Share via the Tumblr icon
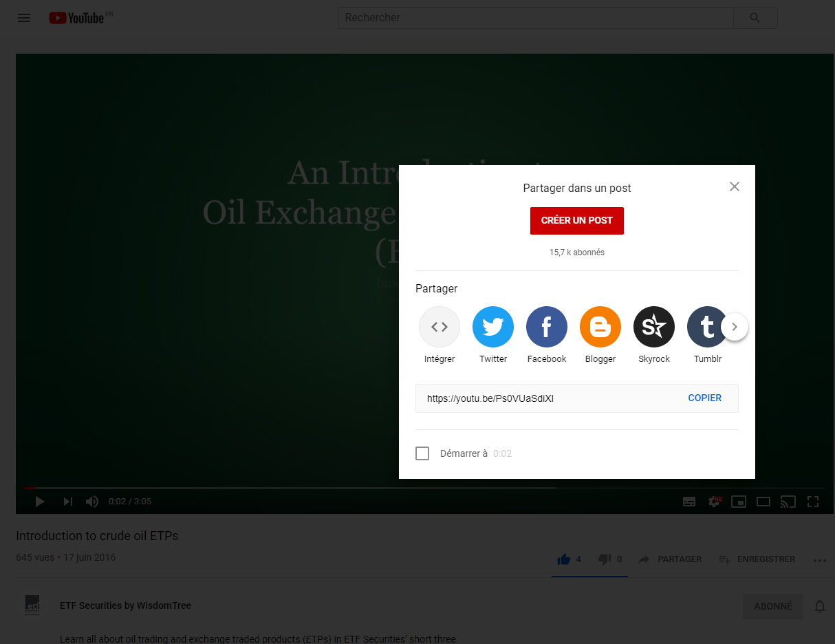The image size is (835, 644). tap(706, 327)
